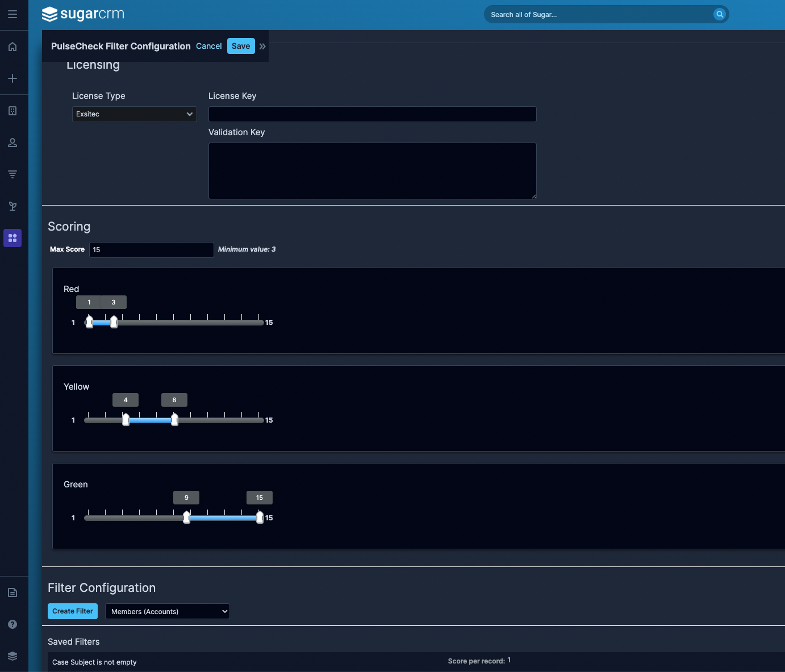Click the Green slider lower handle at 9
The image size is (785, 672).
point(186,517)
